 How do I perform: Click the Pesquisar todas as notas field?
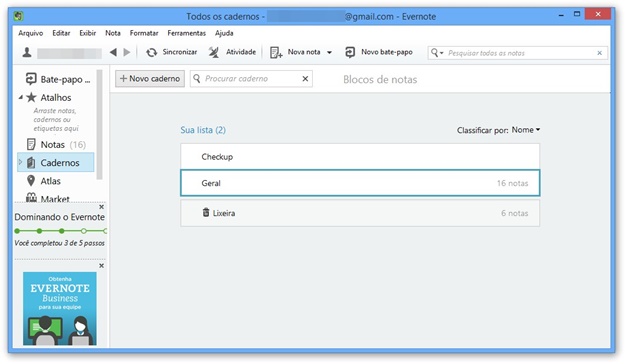point(518,53)
